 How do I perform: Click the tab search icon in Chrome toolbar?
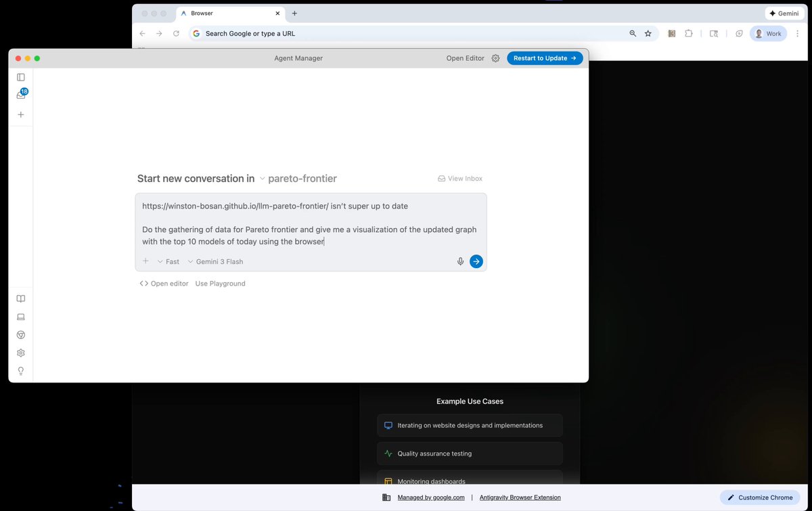[714, 33]
